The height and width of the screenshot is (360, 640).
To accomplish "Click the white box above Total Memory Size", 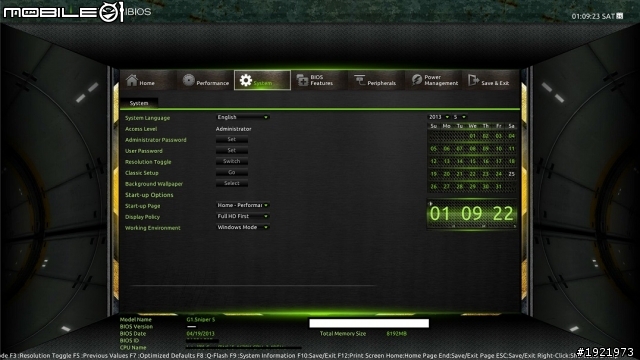I will tap(369, 323).
